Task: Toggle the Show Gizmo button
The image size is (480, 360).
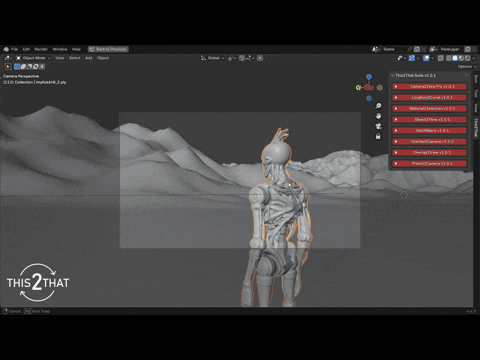Action: (412, 58)
